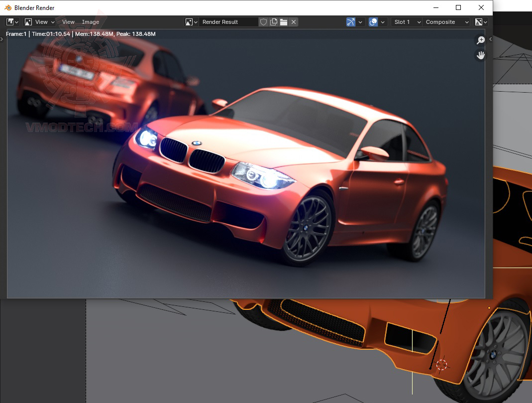Open the display channels dropdown
The height and width of the screenshot is (403, 532).
click(481, 22)
